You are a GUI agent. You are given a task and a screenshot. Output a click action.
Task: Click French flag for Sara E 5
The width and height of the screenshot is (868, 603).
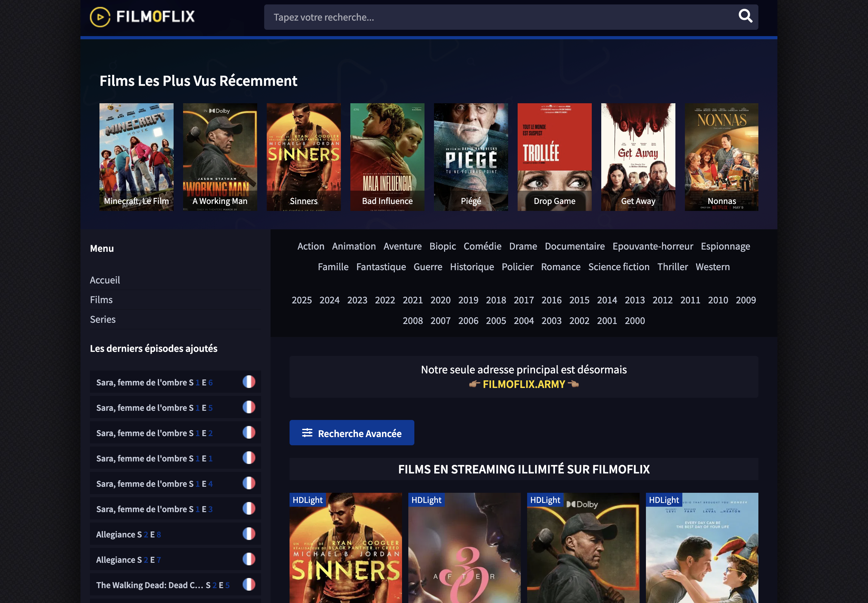[249, 407]
